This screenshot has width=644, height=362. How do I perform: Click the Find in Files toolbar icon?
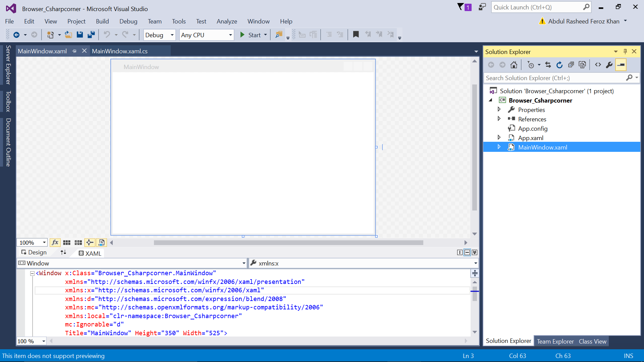coord(279,35)
